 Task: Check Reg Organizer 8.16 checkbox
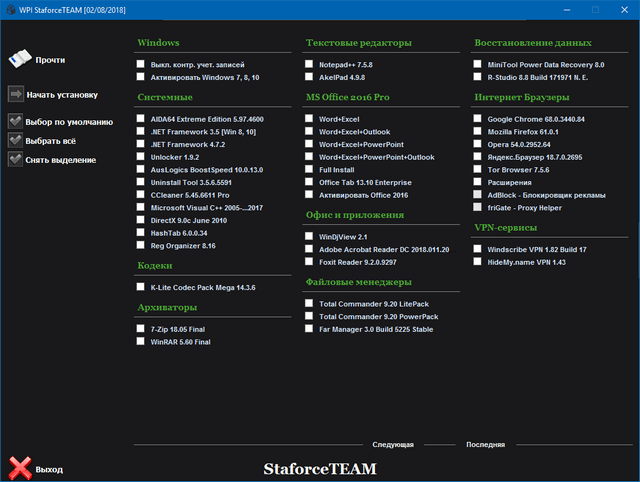click(140, 245)
